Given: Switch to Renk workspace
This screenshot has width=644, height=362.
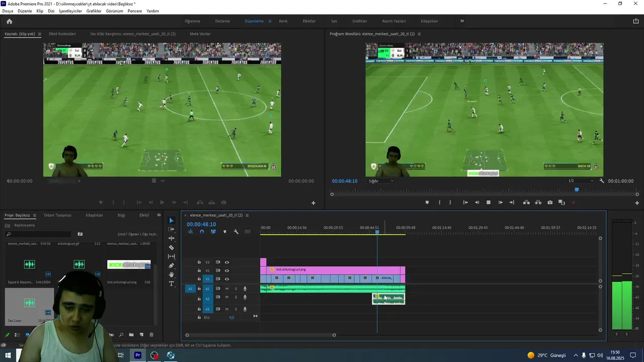Looking at the screenshot, I should pos(283,21).
